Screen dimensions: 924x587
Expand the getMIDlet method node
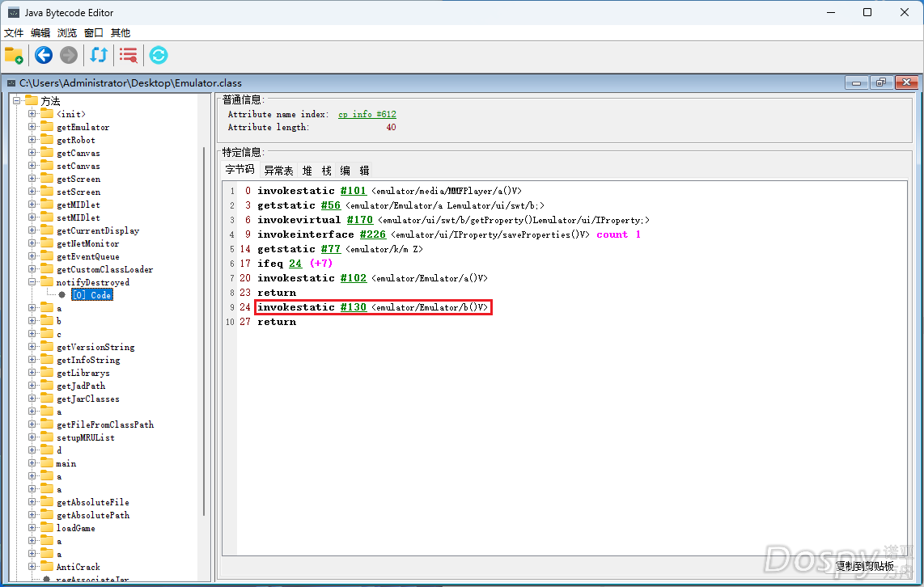(32, 205)
